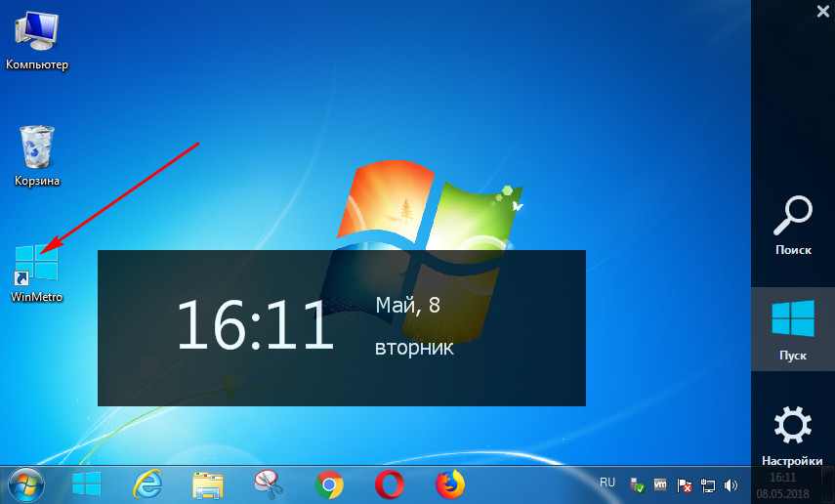835x504 pixels.
Task: Click Пуск in the charms bar
Action: [793, 330]
